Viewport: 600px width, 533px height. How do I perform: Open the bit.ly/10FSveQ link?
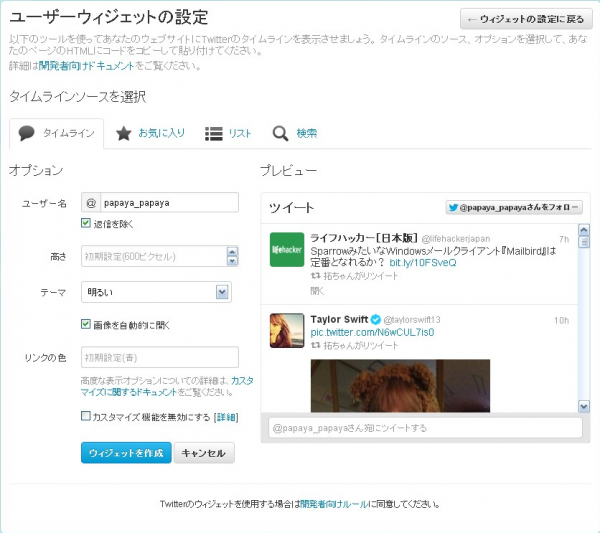[423, 263]
